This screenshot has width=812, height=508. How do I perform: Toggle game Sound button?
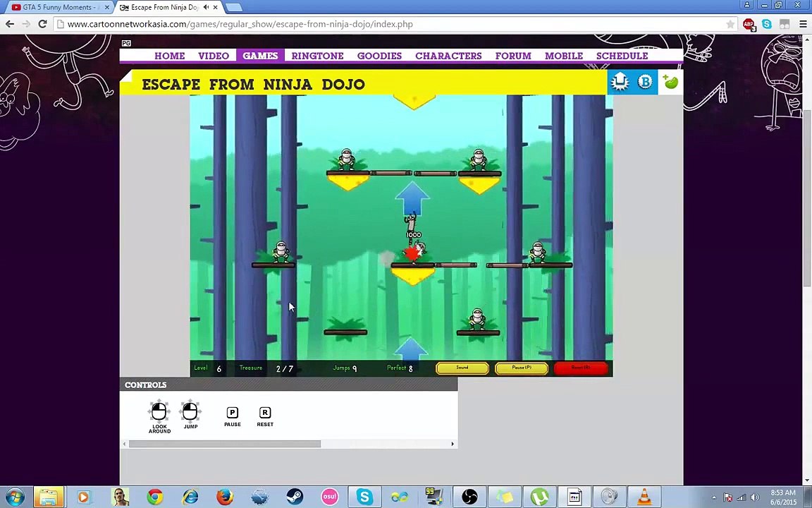pos(462,368)
